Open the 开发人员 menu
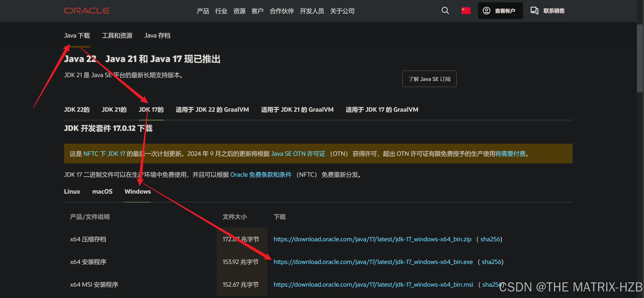This screenshot has width=644, height=298. click(x=312, y=11)
